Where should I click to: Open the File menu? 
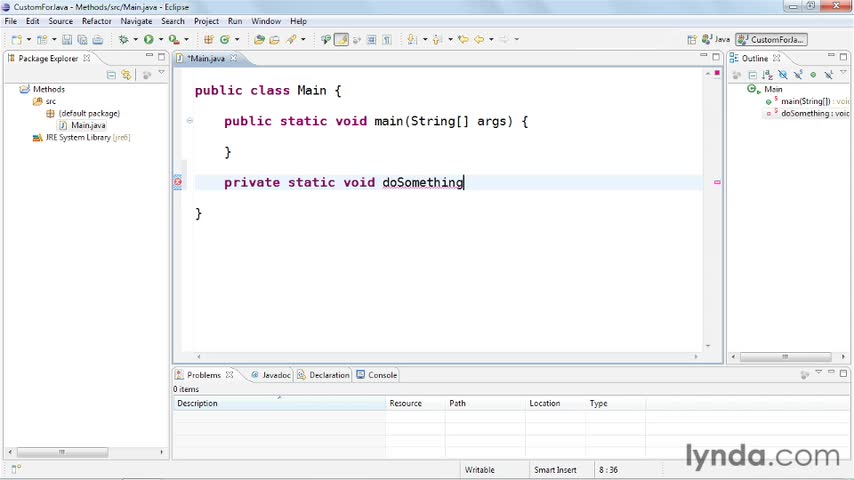pos(11,21)
